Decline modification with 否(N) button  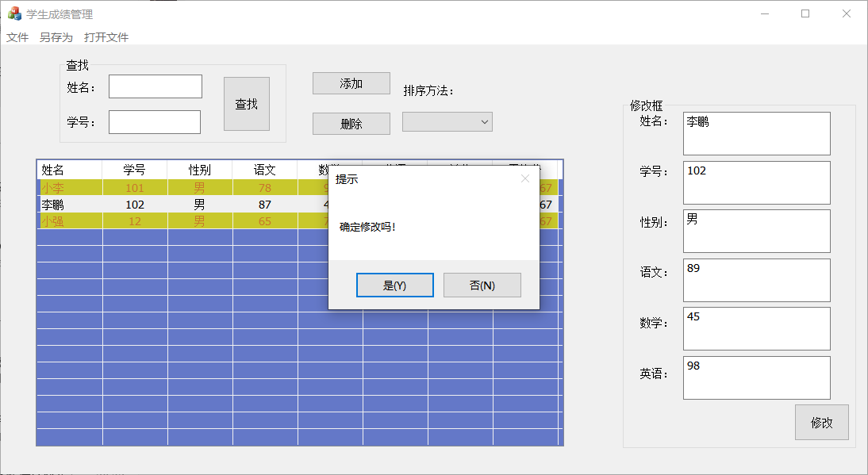[482, 285]
